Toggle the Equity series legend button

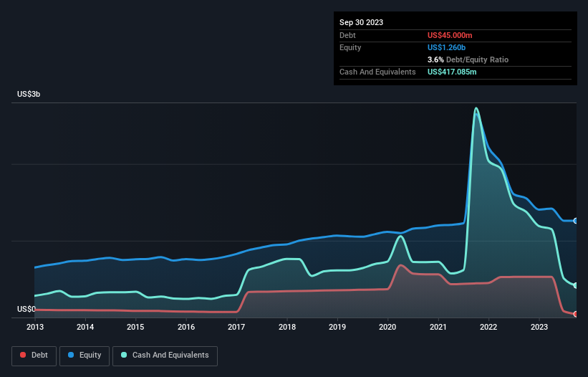[85, 355]
